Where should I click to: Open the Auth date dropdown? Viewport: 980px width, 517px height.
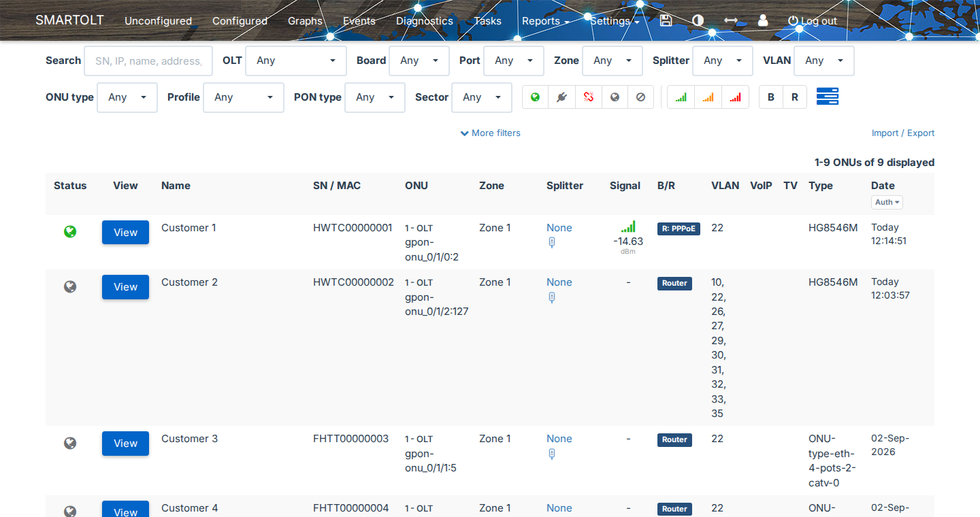(x=887, y=202)
